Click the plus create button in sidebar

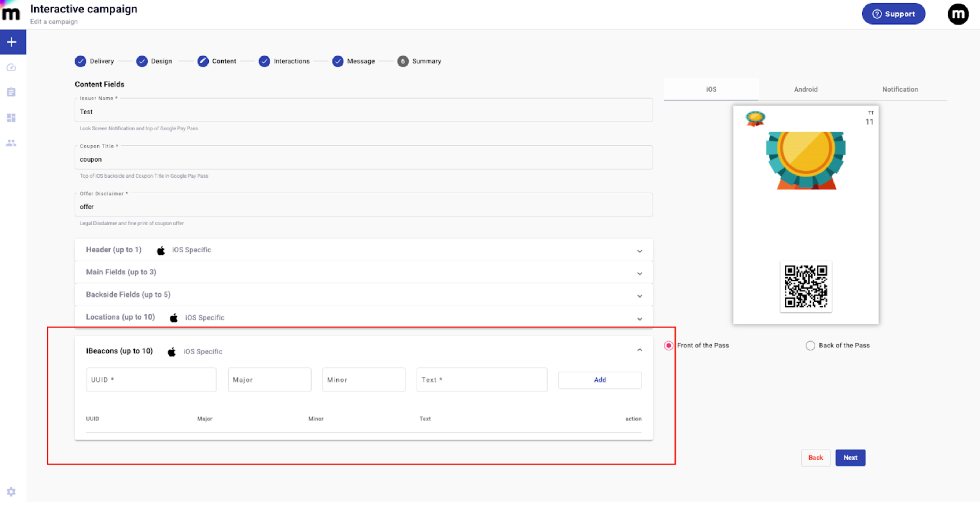[11, 42]
